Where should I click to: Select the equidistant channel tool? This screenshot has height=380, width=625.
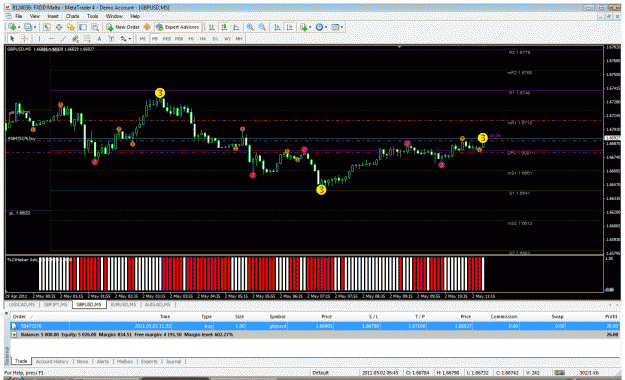coord(75,39)
